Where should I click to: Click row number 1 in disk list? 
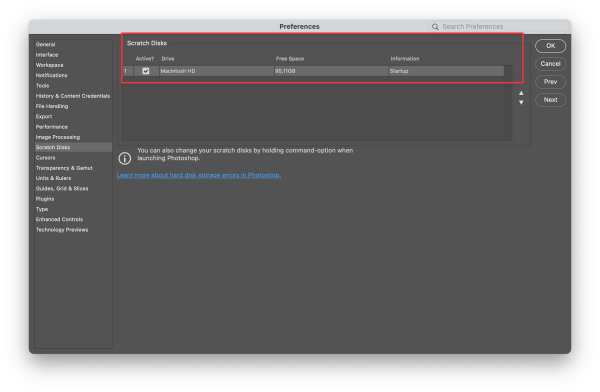[125, 71]
